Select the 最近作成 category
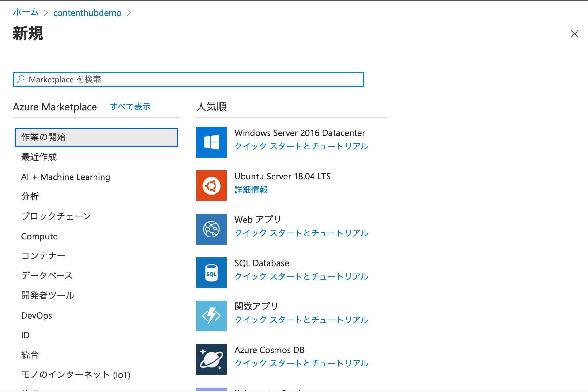Image resolution: width=588 pixels, height=392 pixels. (x=39, y=157)
